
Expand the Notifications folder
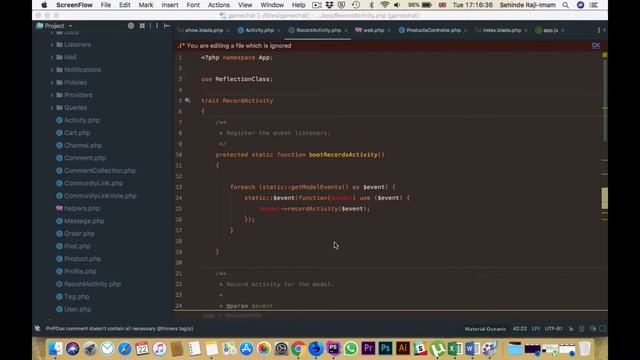[x=52, y=70]
